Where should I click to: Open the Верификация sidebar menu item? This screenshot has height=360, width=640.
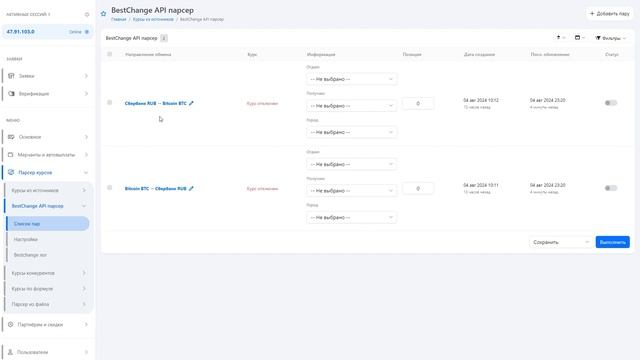(47, 94)
